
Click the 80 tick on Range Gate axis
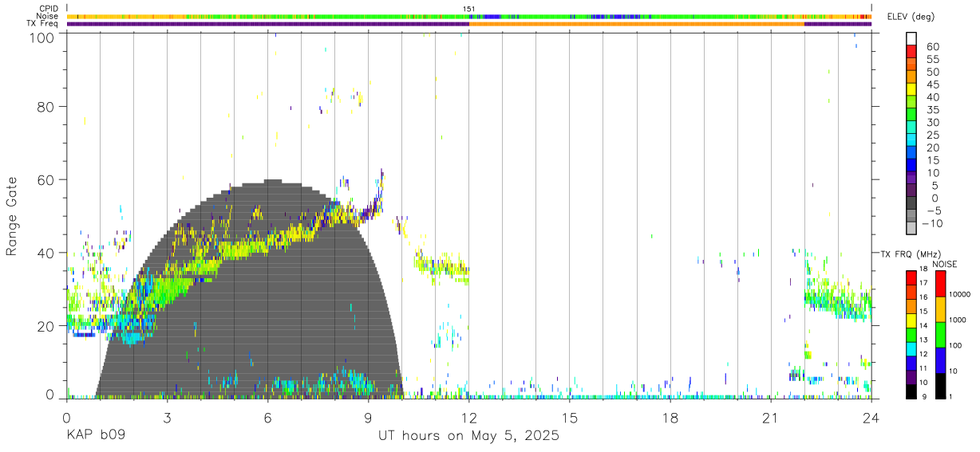[45, 106]
